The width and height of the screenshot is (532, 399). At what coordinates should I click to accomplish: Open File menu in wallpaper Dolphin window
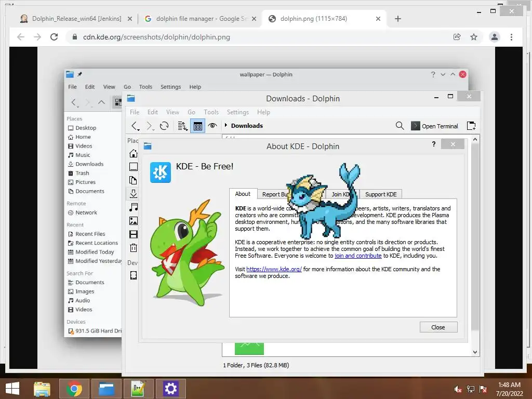72,87
